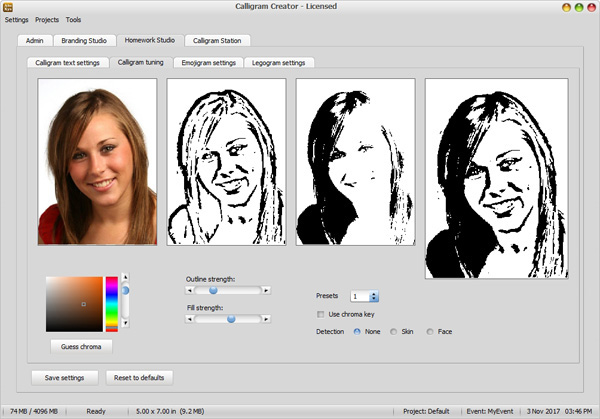
Task: Click the 74 MB / 4096 MB status text
Action: (x=34, y=411)
